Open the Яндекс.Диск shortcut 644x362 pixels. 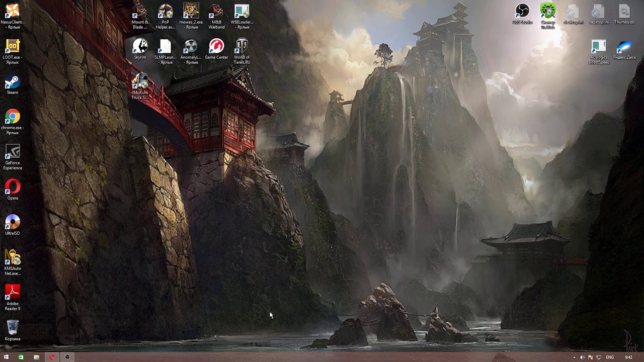coord(624,49)
